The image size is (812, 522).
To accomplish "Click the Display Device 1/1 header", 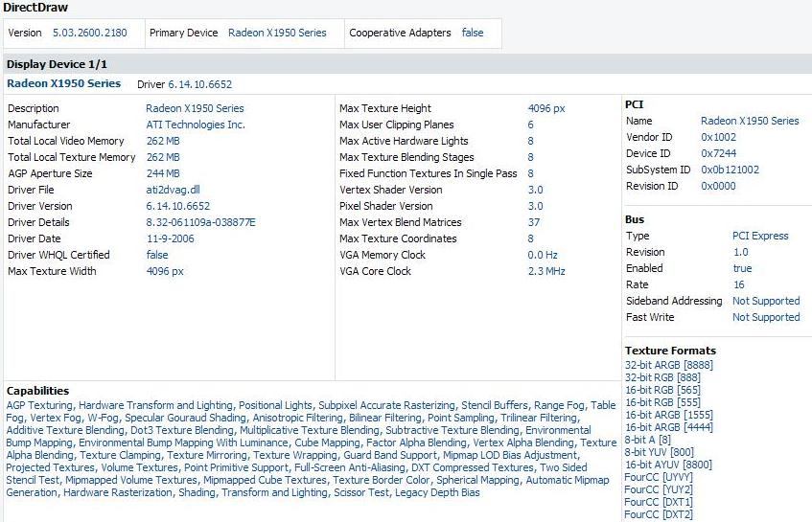I will coord(57,64).
